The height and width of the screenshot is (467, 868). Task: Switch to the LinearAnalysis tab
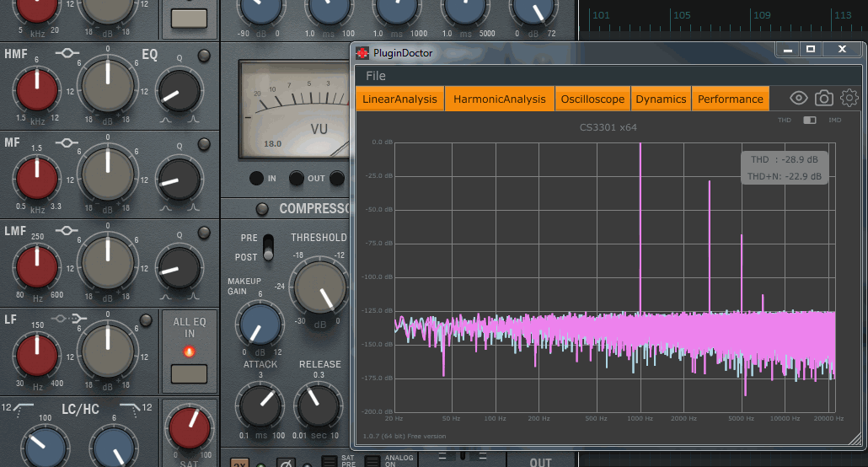coord(399,99)
